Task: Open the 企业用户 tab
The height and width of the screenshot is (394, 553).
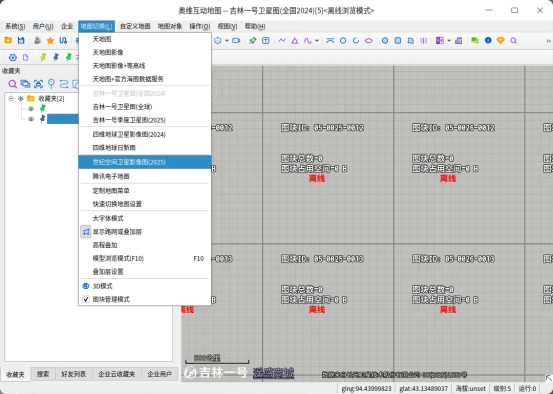Action: pos(159,374)
